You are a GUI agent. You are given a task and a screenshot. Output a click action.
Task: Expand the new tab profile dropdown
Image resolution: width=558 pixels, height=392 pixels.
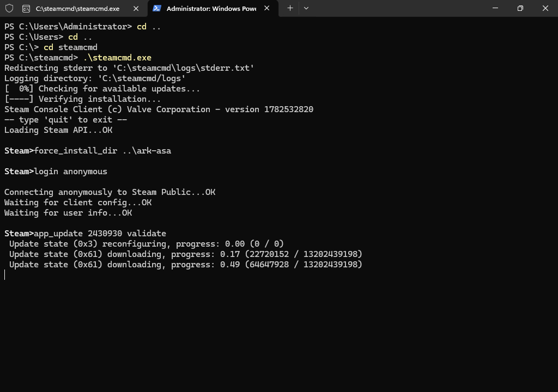click(x=306, y=8)
